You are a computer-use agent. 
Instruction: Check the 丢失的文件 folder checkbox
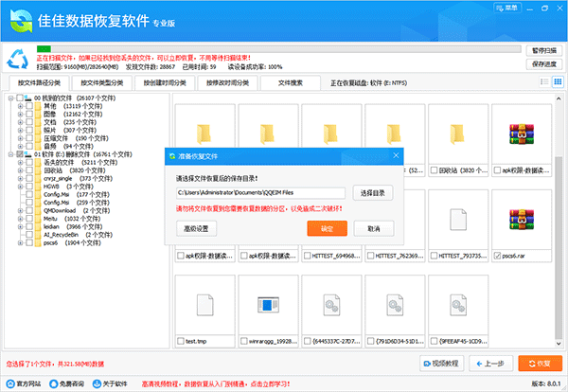click(x=29, y=162)
